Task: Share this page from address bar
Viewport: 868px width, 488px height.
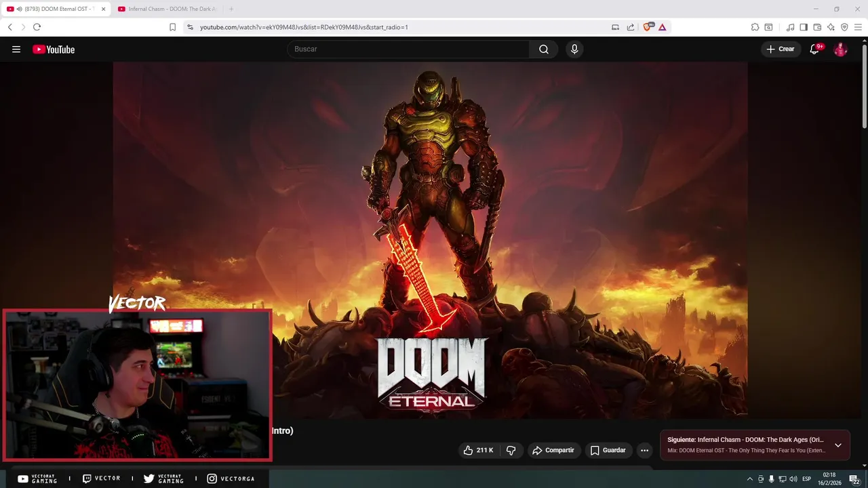Action: [x=631, y=27]
